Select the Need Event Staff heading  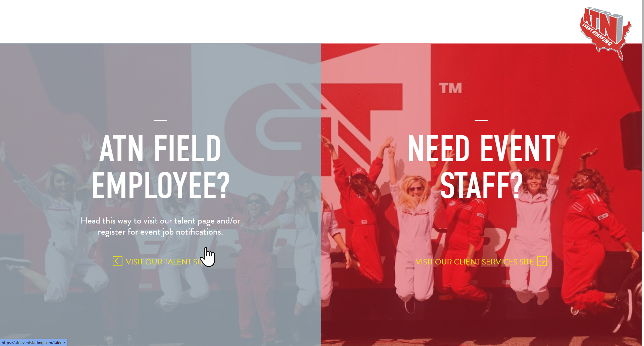coord(481,166)
